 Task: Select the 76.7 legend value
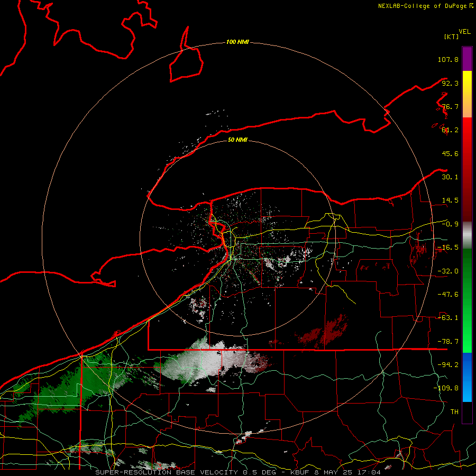coord(450,106)
